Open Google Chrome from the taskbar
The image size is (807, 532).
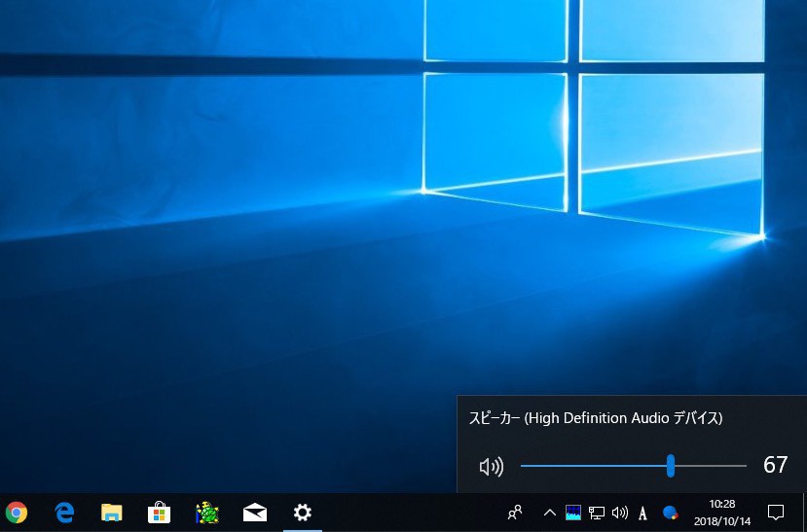click(17, 513)
